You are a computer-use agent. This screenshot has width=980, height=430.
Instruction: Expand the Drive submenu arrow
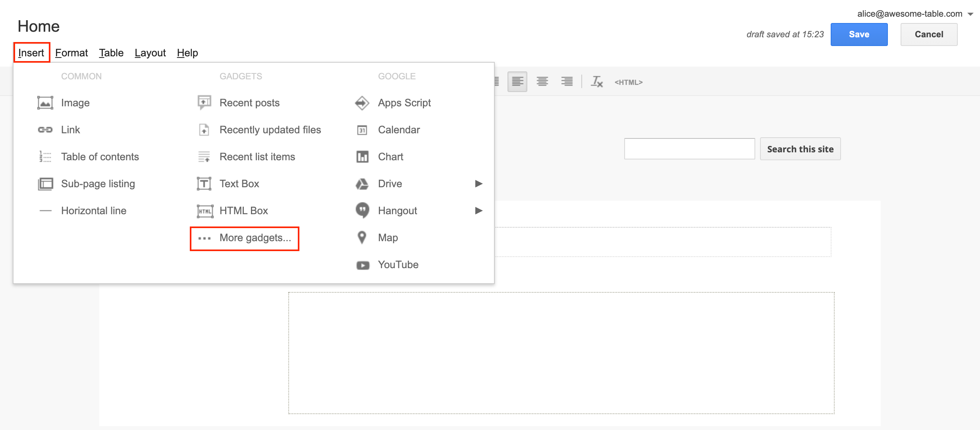[x=478, y=184]
